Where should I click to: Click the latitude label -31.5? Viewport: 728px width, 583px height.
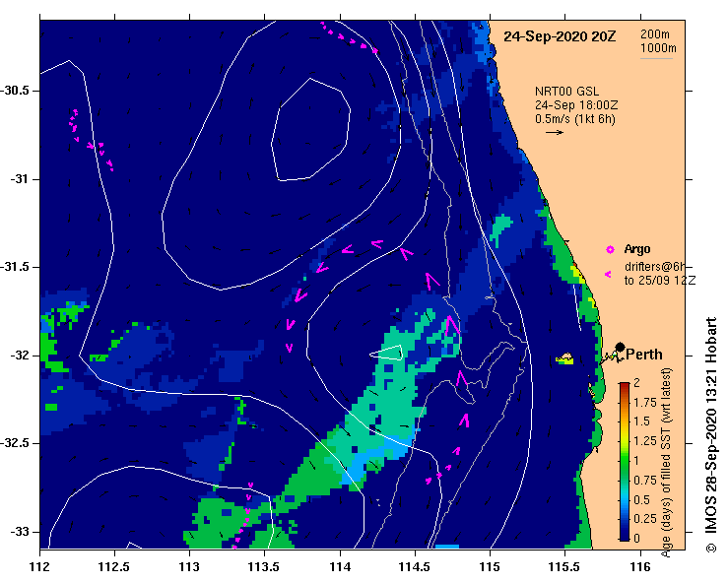[15, 267]
